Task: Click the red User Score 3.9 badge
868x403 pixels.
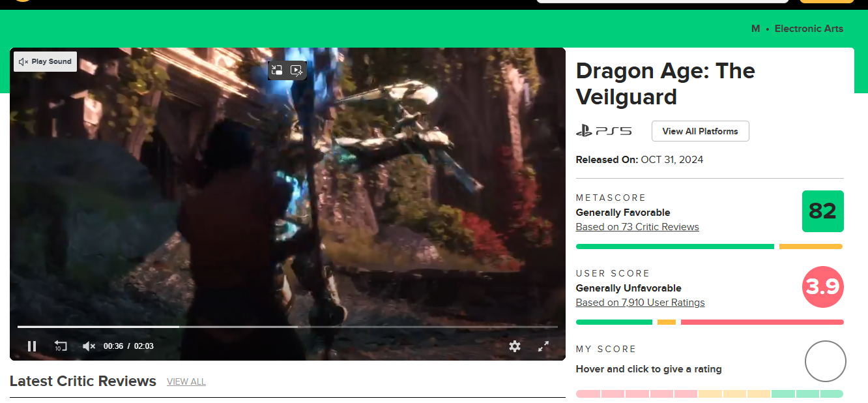Action: 822,287
